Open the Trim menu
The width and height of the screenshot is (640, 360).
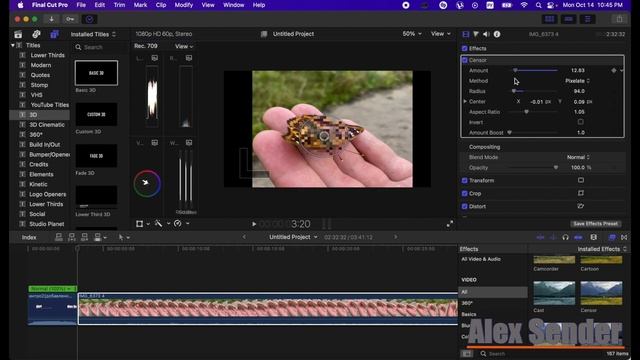pos(119,5)
